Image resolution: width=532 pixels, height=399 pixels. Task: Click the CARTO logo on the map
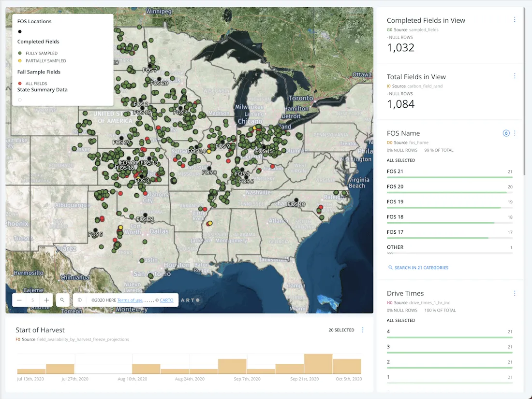click(189, 299)
